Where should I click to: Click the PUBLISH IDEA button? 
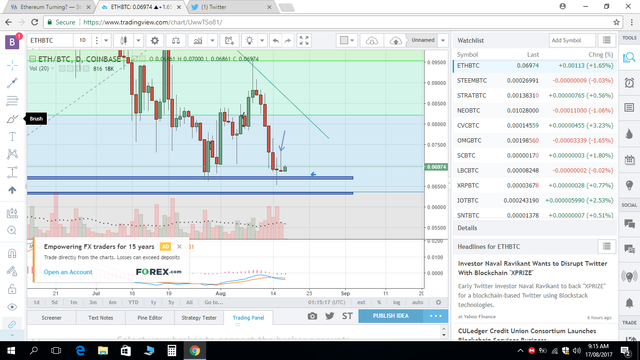click(x=391, y=316)
